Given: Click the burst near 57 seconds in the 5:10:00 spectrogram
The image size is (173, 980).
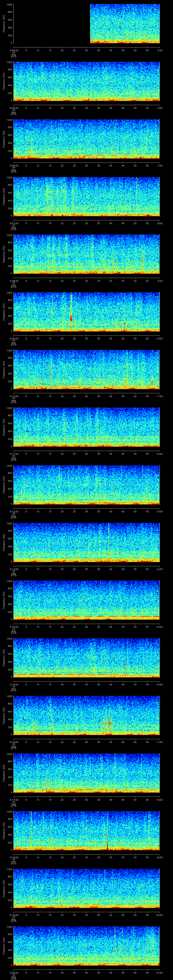Looking at the screenshot, I should (152, 381).
